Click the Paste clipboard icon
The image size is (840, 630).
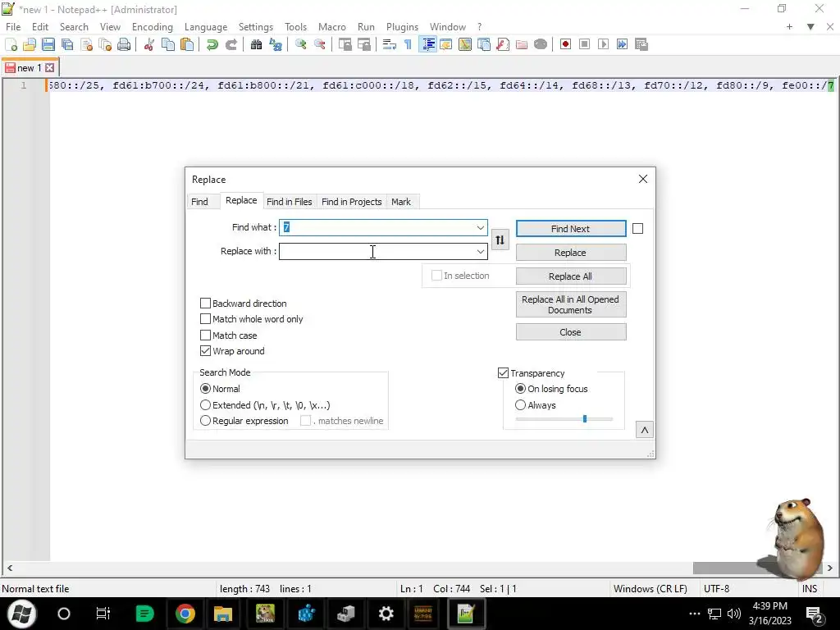click(187, 44)
